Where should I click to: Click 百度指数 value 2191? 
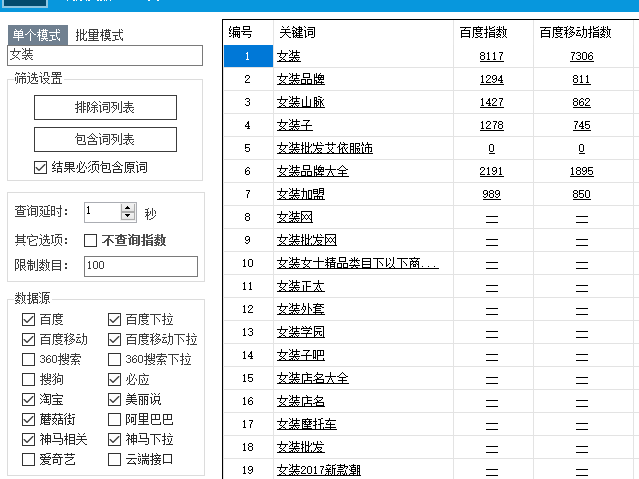tap(491, 171)
